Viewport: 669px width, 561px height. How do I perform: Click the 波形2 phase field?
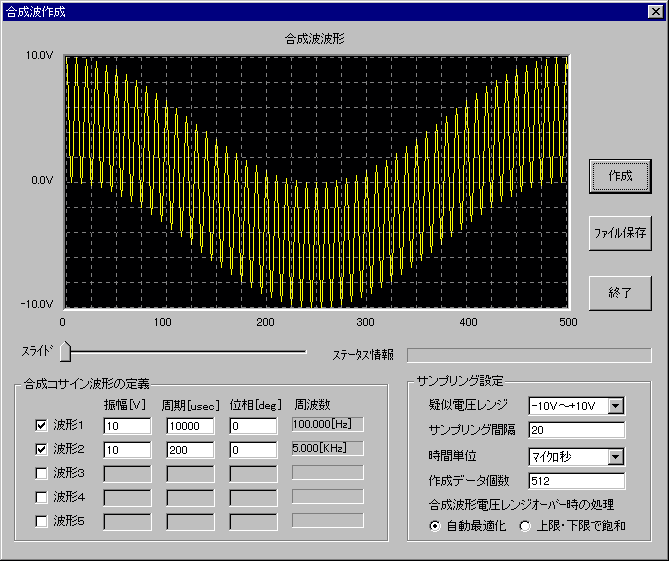coord(253,450)
